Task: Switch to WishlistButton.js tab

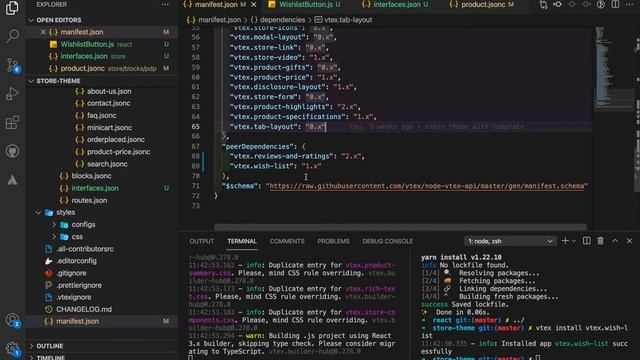Action: (x=305, y=4)
